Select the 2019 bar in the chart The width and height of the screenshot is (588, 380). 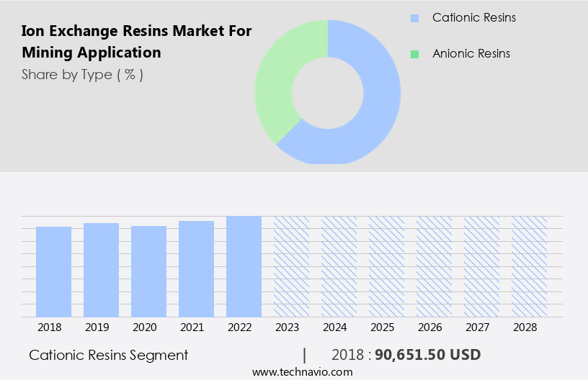tap(101, 270)
